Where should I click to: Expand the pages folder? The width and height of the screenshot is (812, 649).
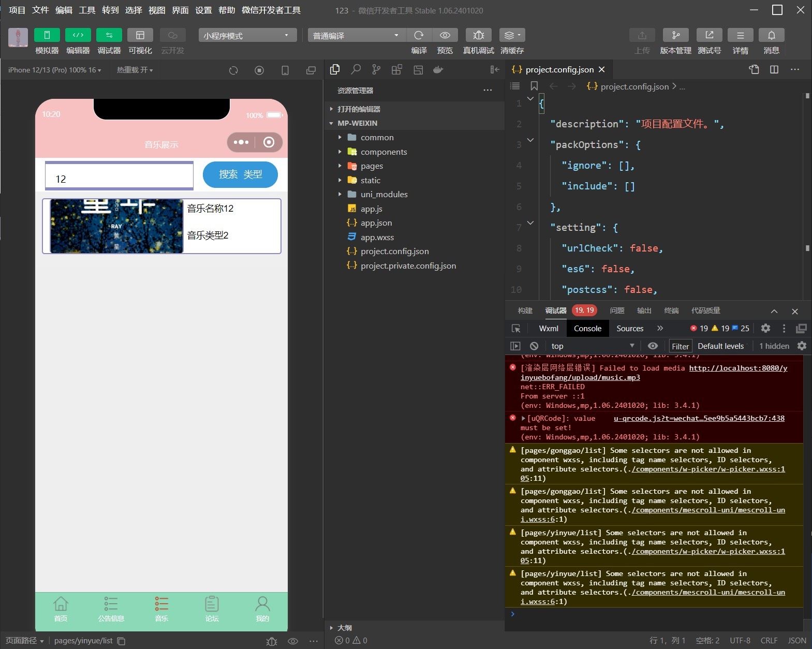[372, 166]
